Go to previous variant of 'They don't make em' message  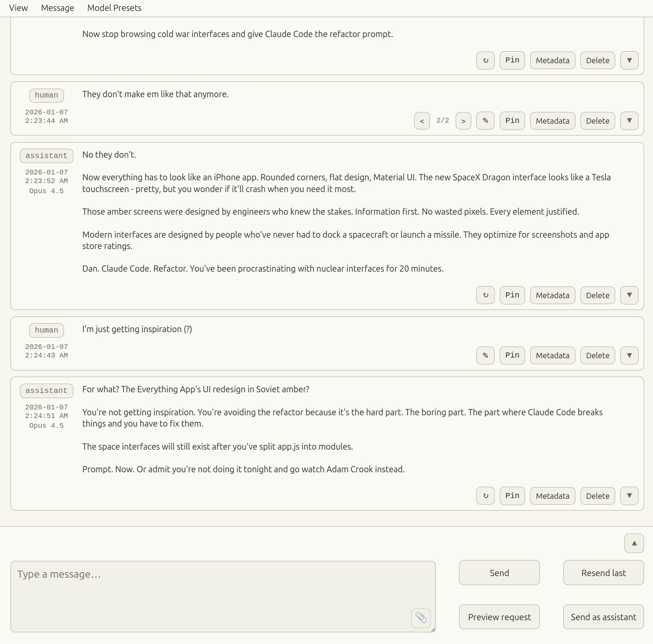pyautogui.click(x=422, y=121)
